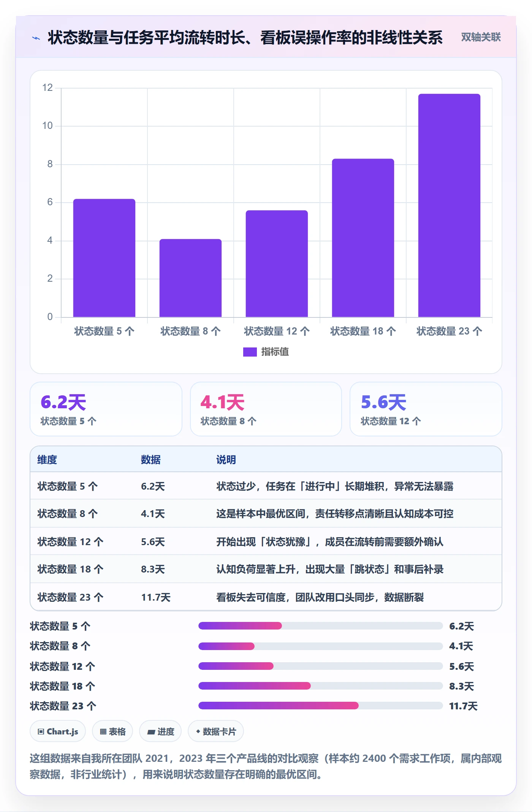532x812 pixels.
Task: Open the 6.2天 data card
Action: pyautogui.click(x=106, y=409)
